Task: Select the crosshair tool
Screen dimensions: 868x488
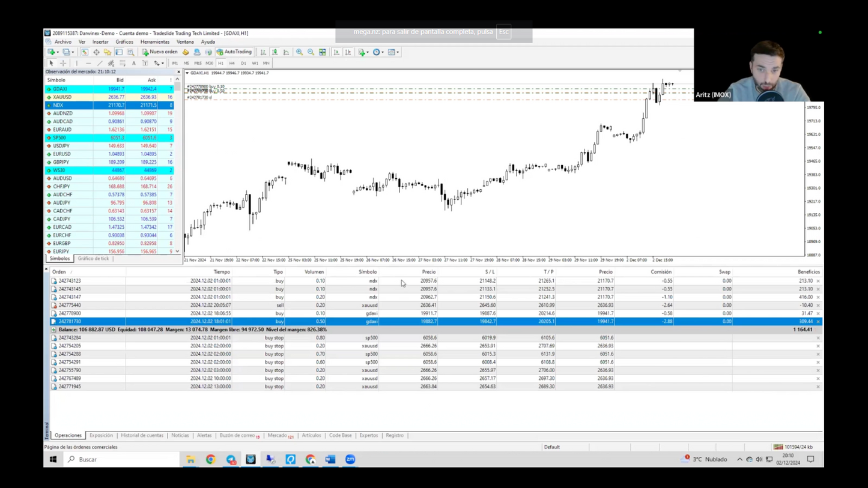Action: [62, 63]
